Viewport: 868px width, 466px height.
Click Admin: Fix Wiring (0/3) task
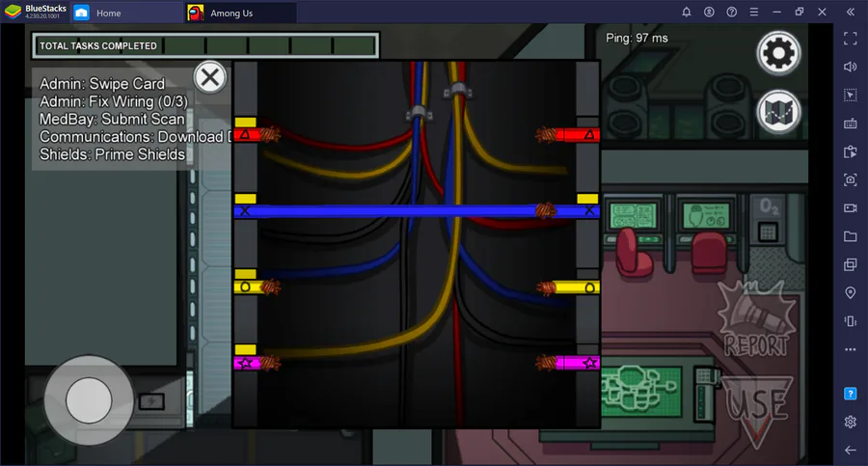pos(114,101)
